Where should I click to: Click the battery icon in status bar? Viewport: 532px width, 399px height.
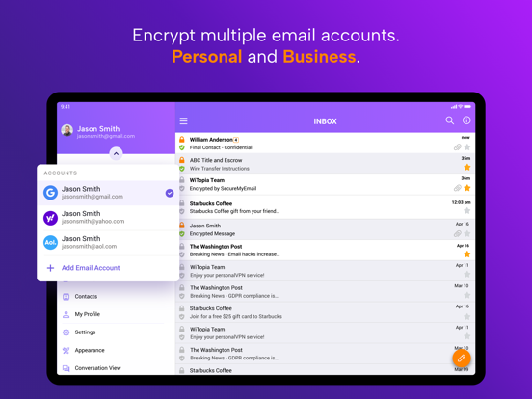pos(467,107)
